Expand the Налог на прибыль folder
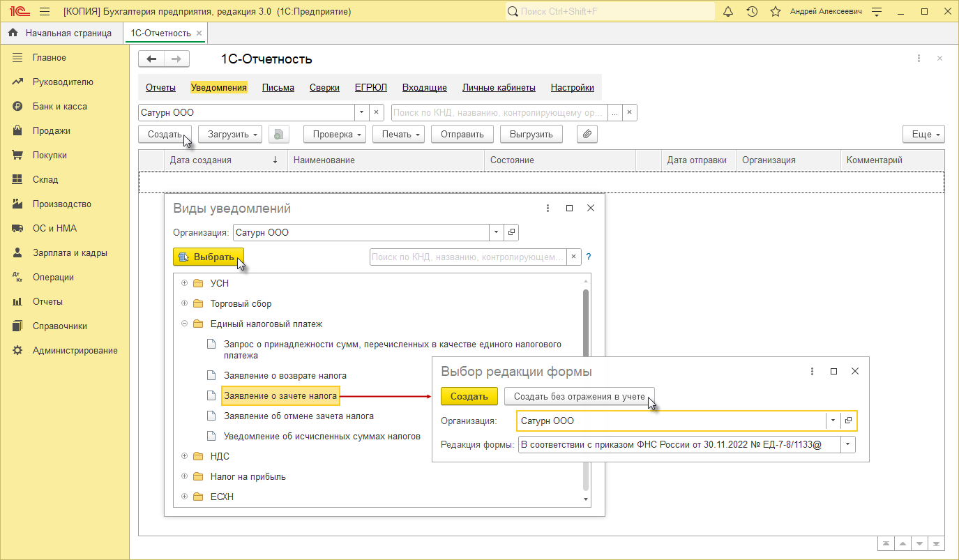 pos(185,476)
